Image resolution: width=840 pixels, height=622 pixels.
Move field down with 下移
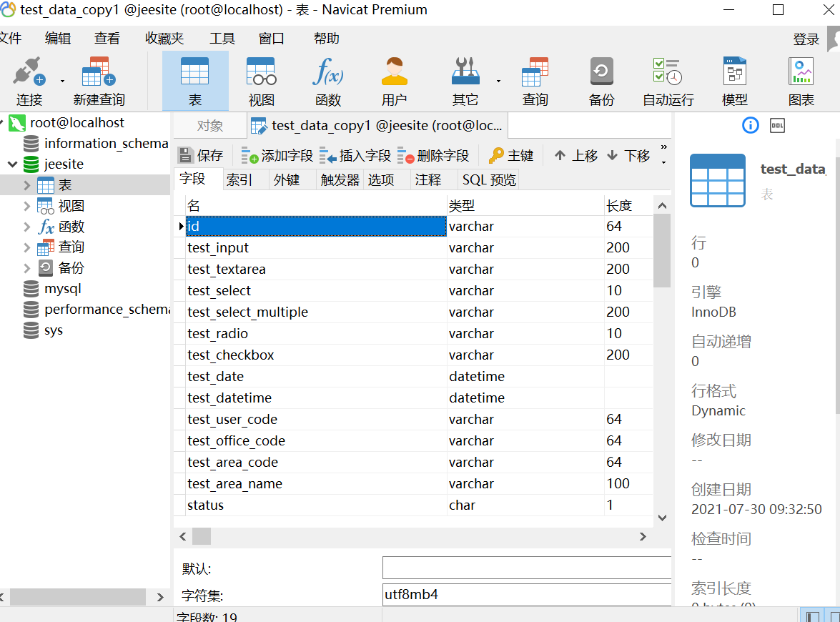[x=628, y=155]
